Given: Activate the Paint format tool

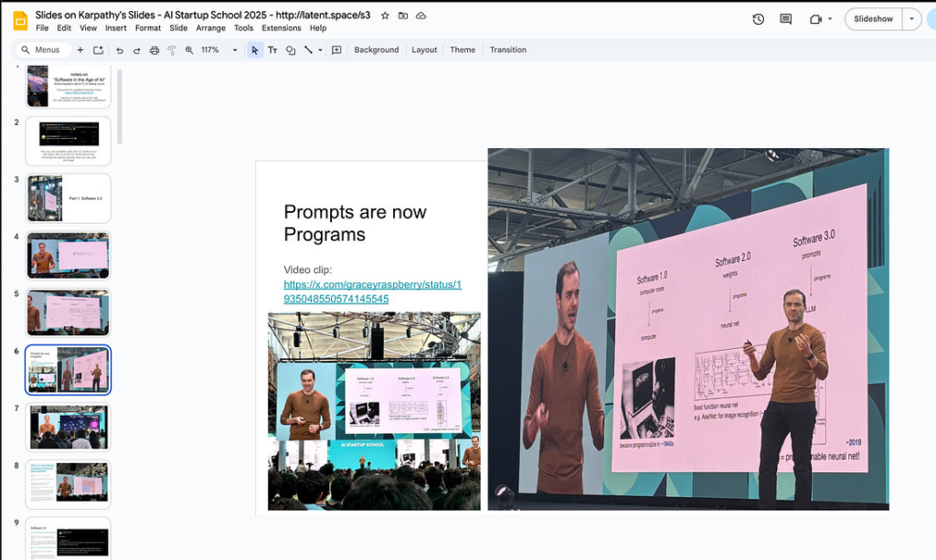Looking at the screenshot, I should click(x=171, y=50).
